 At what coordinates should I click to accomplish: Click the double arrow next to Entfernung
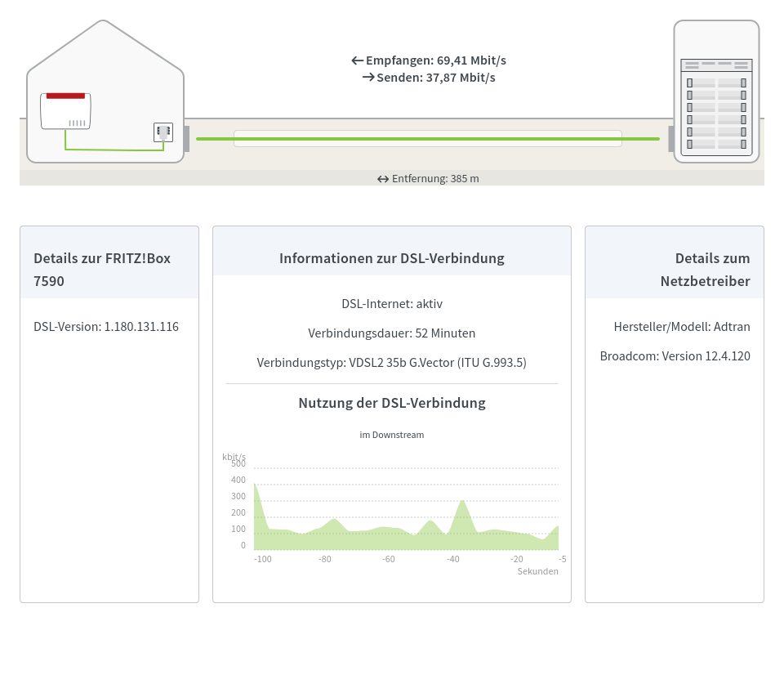(383, 179)
